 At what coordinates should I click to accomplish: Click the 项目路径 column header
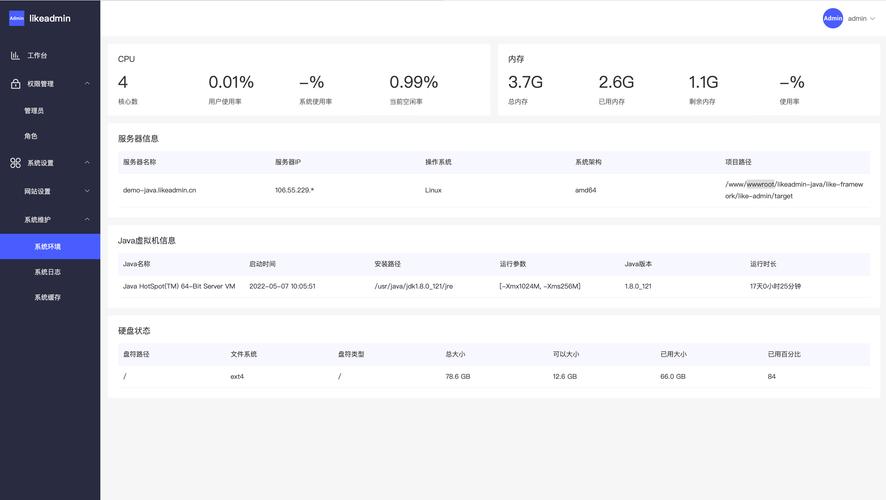739,162
